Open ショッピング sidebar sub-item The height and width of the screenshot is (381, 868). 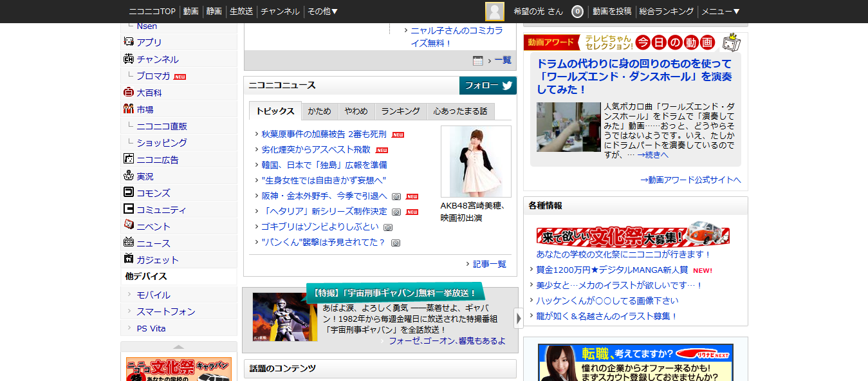click(x=162, y=142)
